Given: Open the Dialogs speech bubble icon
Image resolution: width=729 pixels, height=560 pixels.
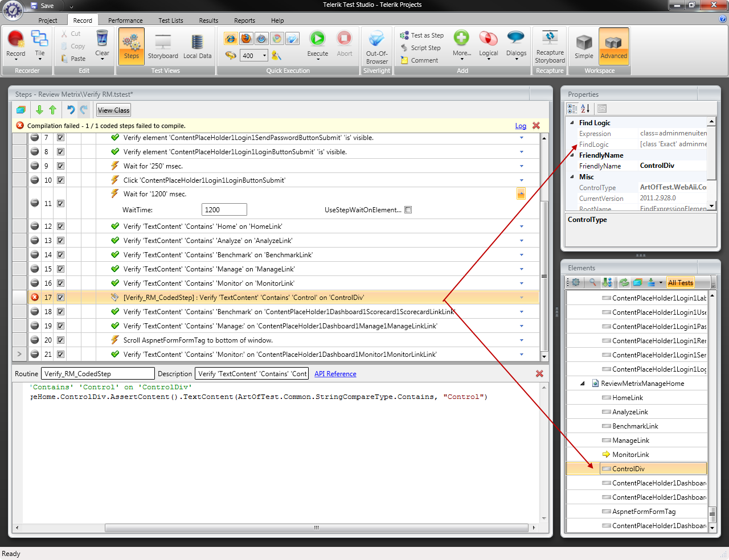Looking at the screenshot, I should pos(516,38).
